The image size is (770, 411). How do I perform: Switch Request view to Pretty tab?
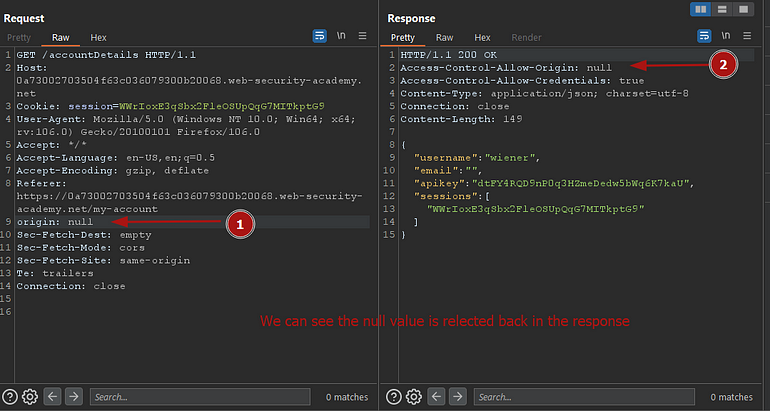point(19,37)
